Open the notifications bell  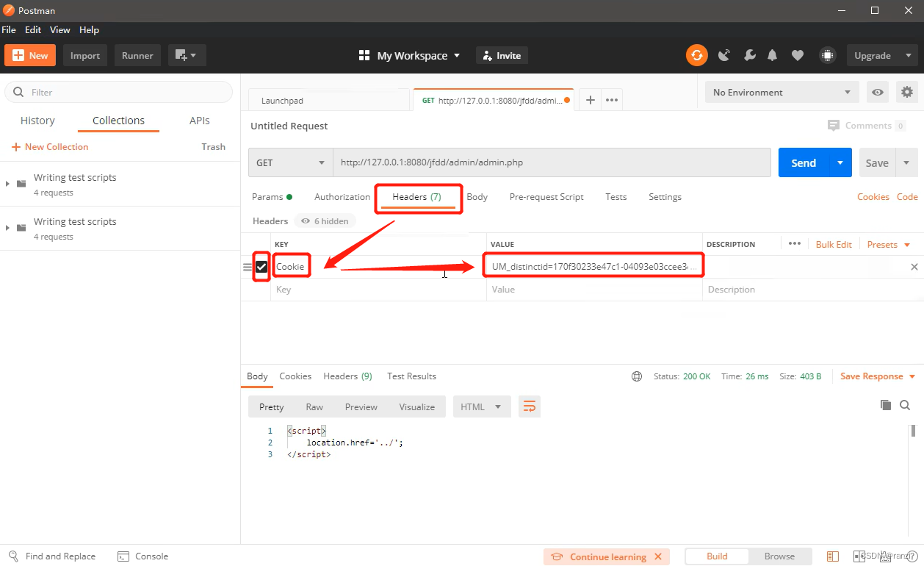click(773, 55)
